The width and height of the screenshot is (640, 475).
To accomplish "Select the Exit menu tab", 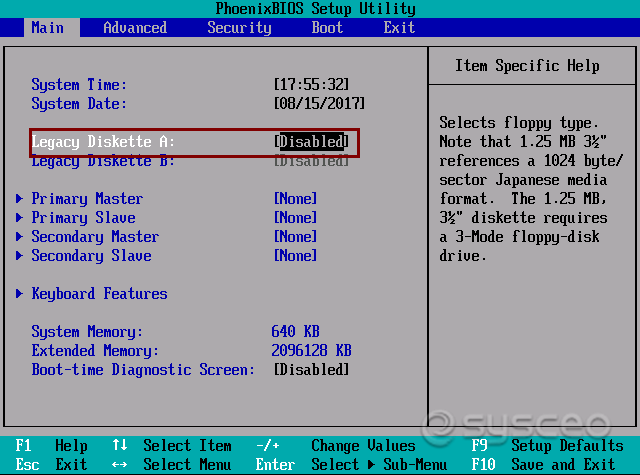I will [399, 28].
